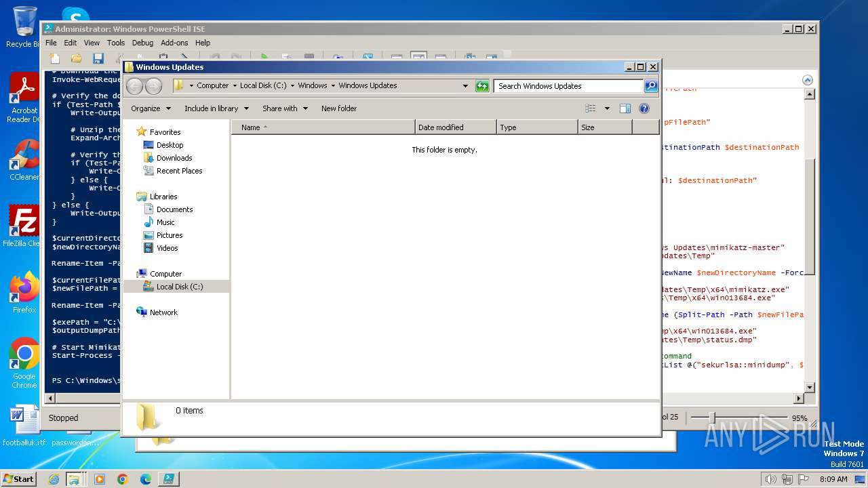868x488 pixels.
Task: Click the ISE vertical scrollbar down arrow
Action: tap(809, 386)
